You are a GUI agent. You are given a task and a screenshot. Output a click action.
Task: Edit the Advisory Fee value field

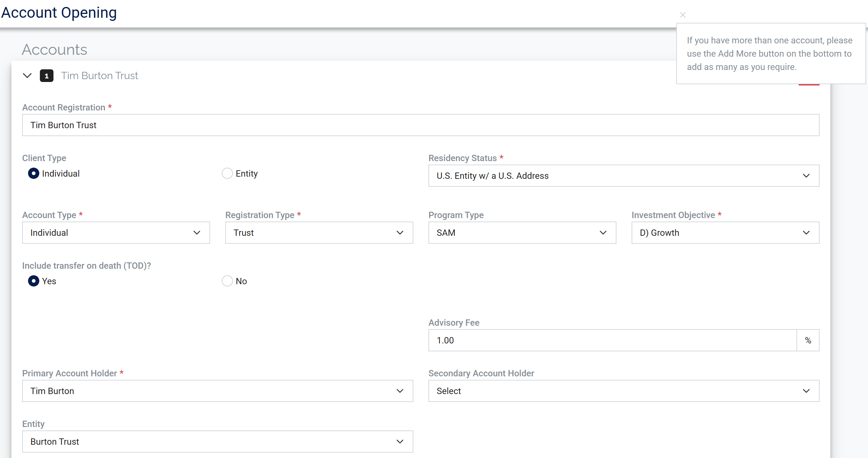[x=613, y=340]
